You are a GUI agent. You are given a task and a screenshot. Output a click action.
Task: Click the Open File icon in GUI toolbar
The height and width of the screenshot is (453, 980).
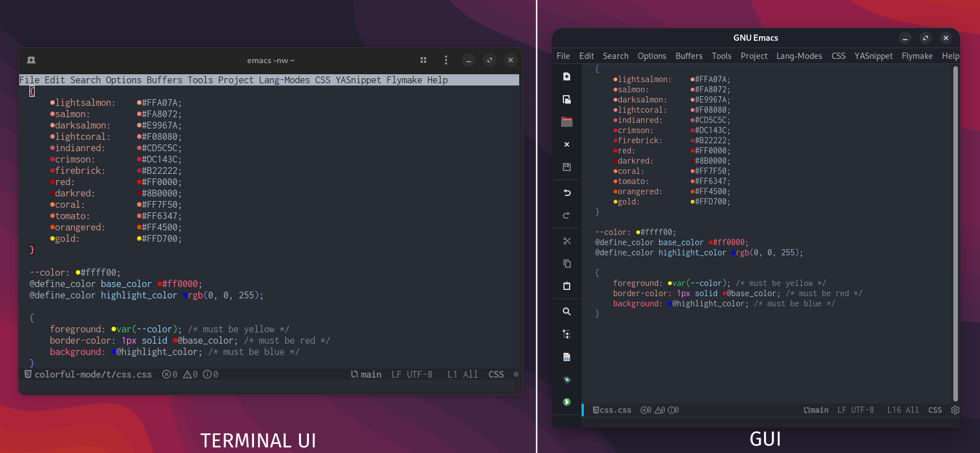point(567,99)
